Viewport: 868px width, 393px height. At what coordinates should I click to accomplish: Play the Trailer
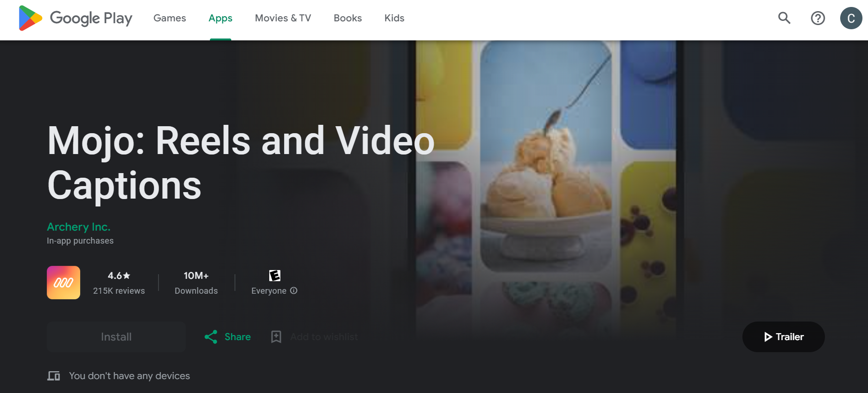[x=784, y=337]
